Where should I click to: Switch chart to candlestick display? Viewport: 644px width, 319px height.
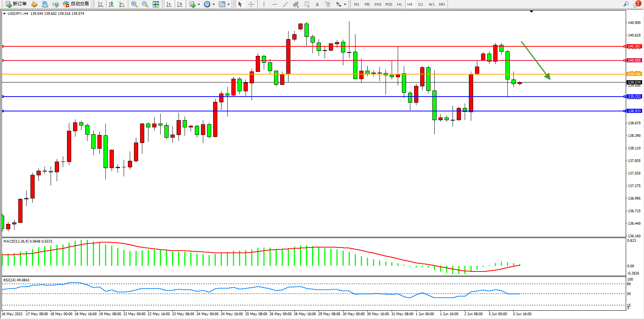click(x=111, y=4)
